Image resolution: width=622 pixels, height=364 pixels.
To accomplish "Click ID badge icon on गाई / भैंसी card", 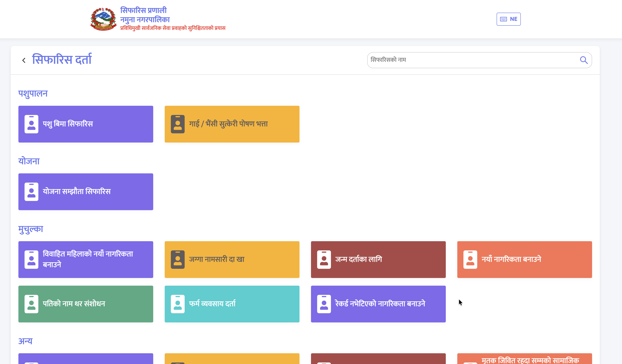I will (x=178, y=124).
